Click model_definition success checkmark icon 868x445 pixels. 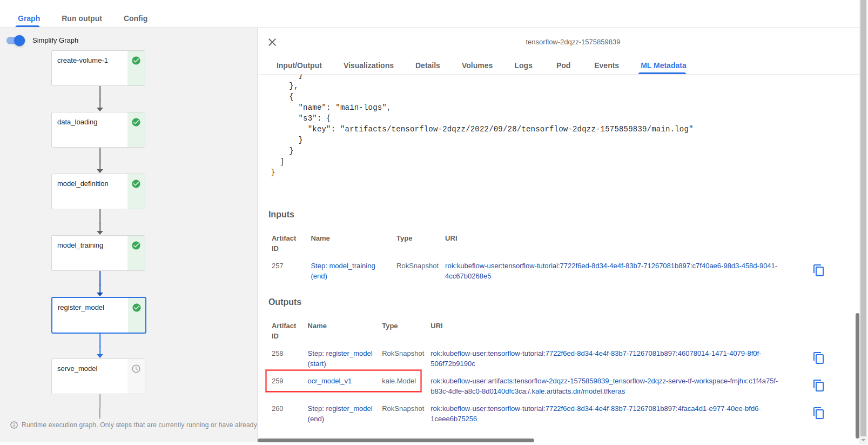click(136, 184)
